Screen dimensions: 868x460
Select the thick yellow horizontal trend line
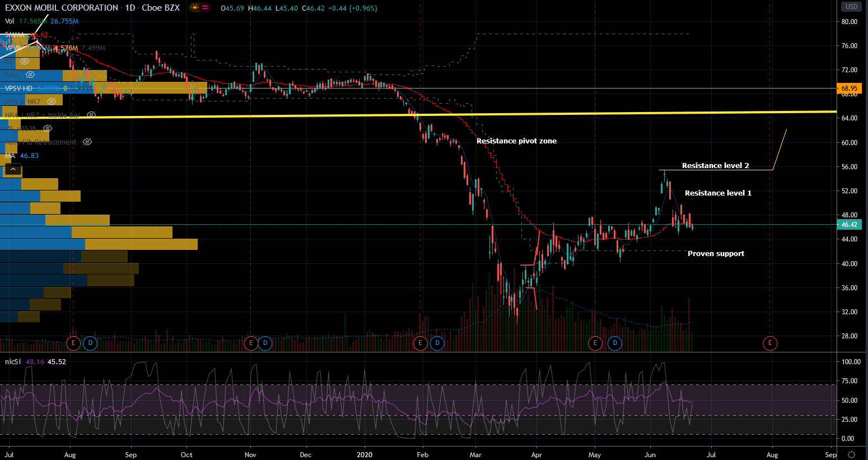(418, 114)
